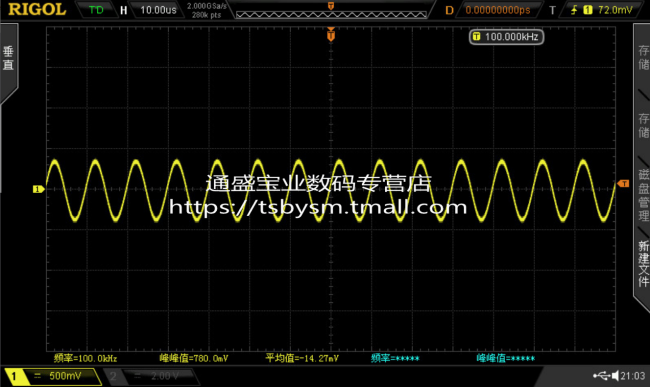Click the RIGOL logo
Viewport: 650px width, 387px height.
point(37,9)
